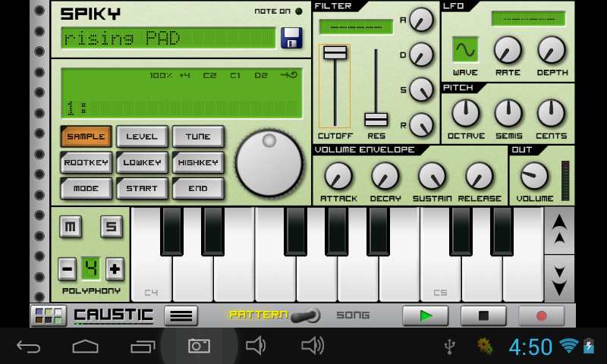
Task: Open the Android recent apps icon
Action: click(143, 347)
